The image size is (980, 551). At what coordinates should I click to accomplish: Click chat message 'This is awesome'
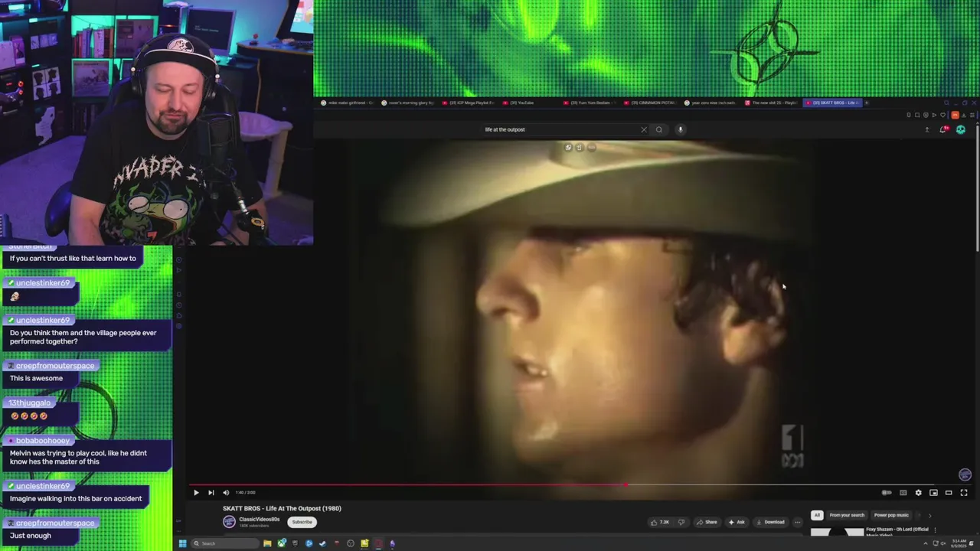tap(36, 378)
